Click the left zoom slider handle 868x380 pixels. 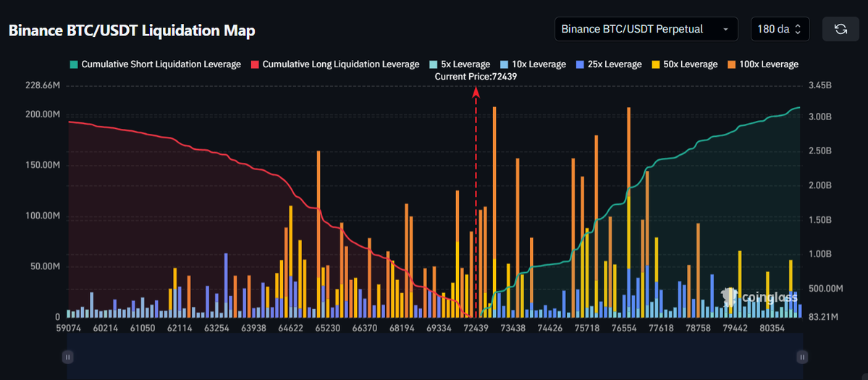(x=67, y=357)
